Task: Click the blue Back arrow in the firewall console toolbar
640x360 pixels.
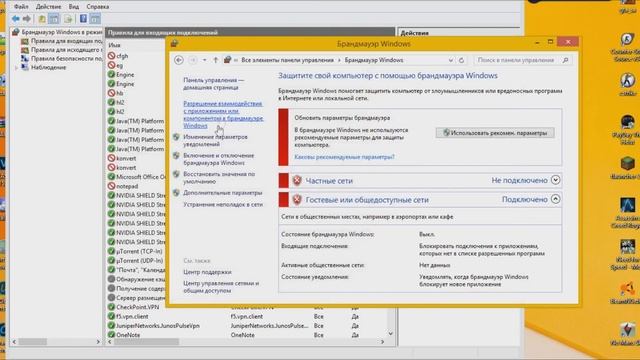Action: (16, 19)
